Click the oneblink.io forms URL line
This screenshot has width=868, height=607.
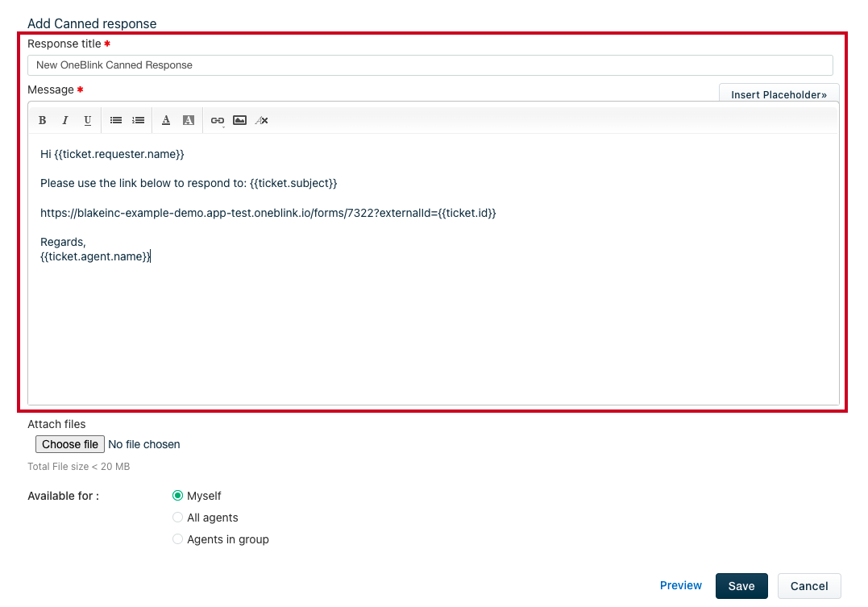click(x=268, y=213)
